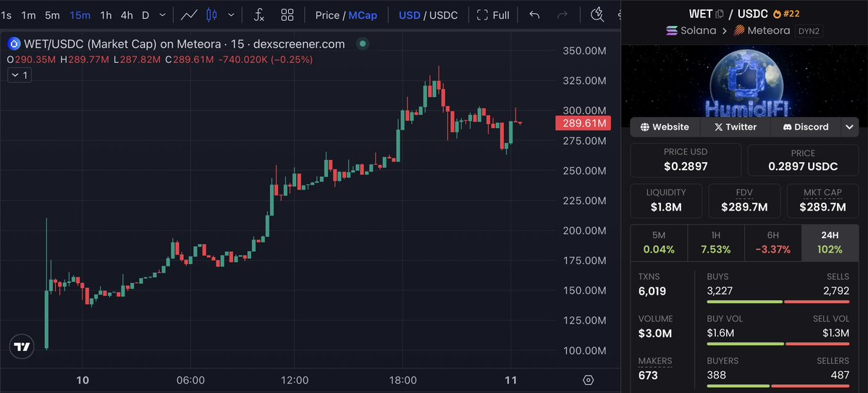Toggle Full screen chart mode
The height and width of the screenshot is (393, 868).
pyautogui.click(x=493, y=14)
